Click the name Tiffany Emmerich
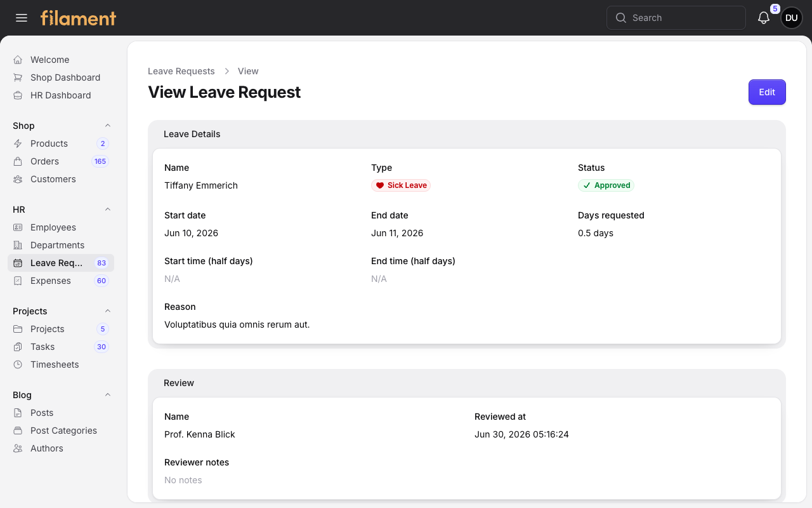Viewport: 812px width, 508px height. click(201, 185)
